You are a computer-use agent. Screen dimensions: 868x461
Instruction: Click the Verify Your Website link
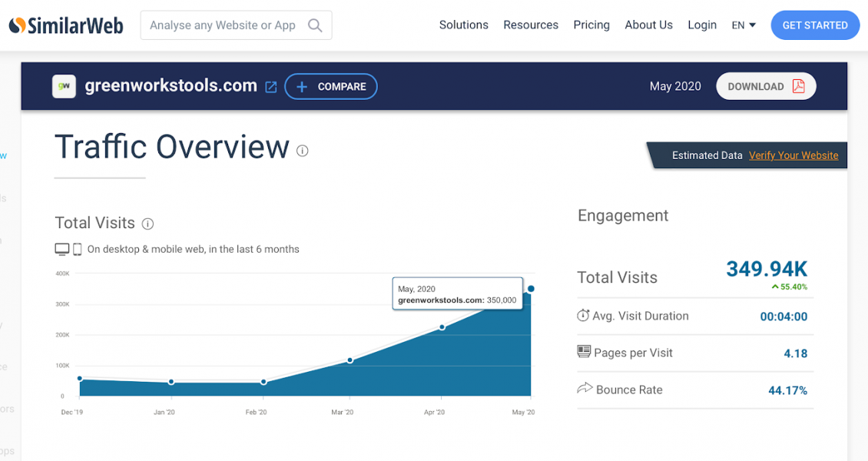[x=793, y=155]
